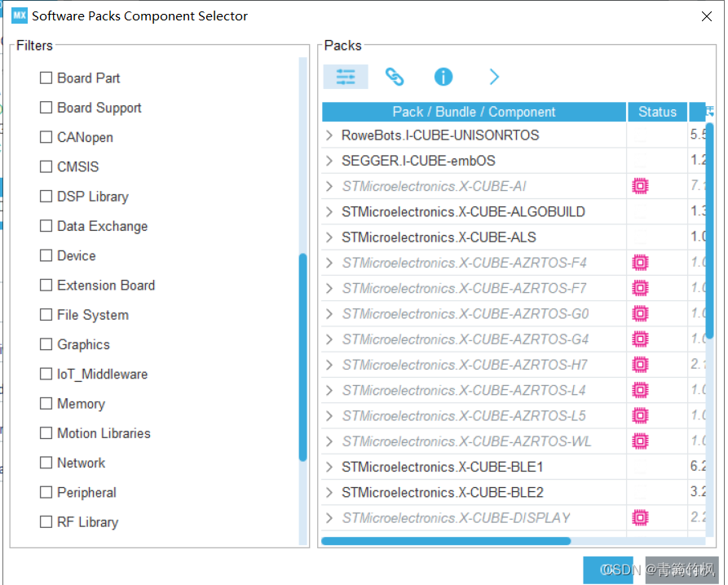728x585 pixels.
Task: Click status chip icon for X-CUBE-AZRTOS-F7
Action: (640, 289)
